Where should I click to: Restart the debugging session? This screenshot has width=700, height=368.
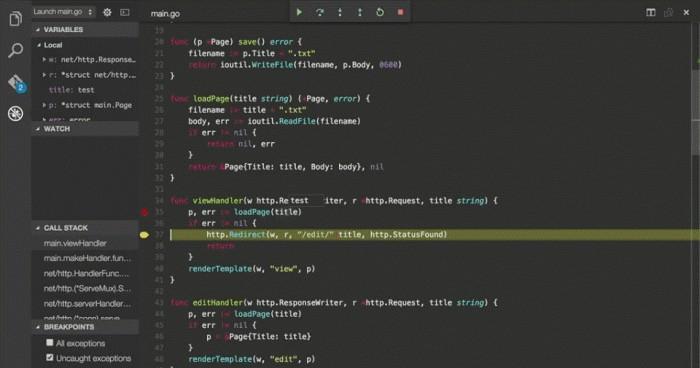pyautogui.click(x=380, y=13)
